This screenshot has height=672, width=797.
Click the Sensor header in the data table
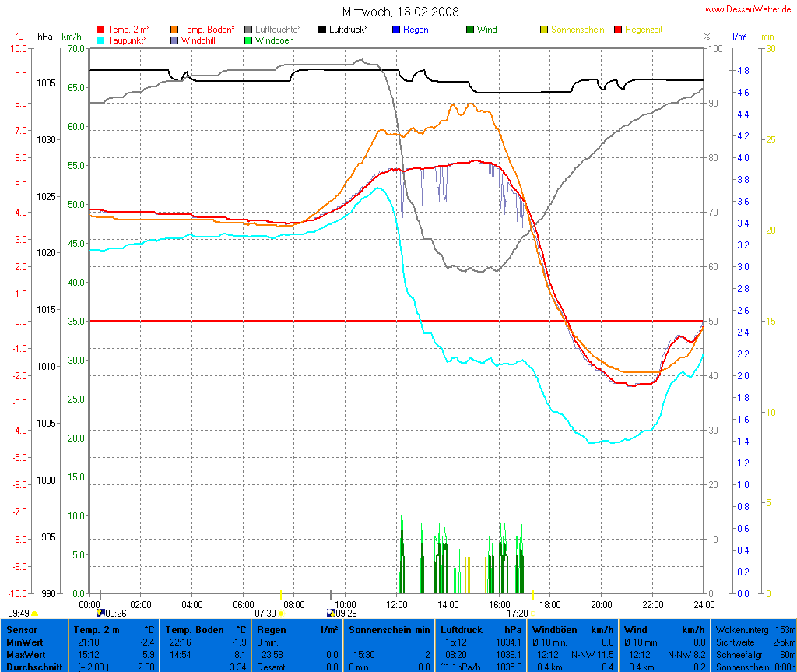[20, 629]
